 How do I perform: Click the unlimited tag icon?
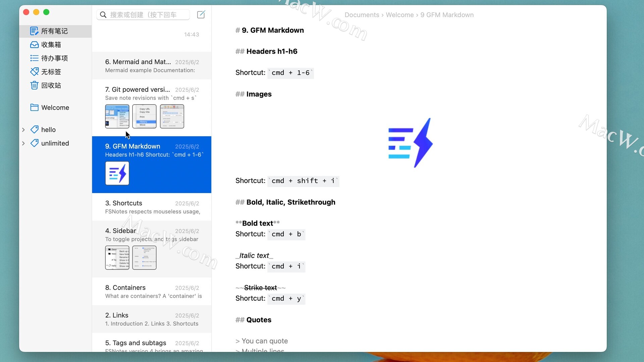click(x=34, y=143)
